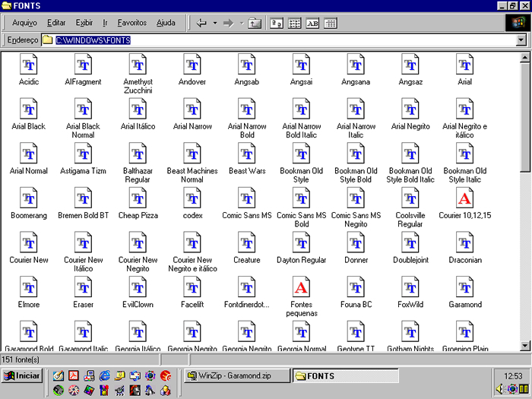This screenshot has height=399, width=532.
Task: Open the Iniciar start menu
Action: [22, 376]
